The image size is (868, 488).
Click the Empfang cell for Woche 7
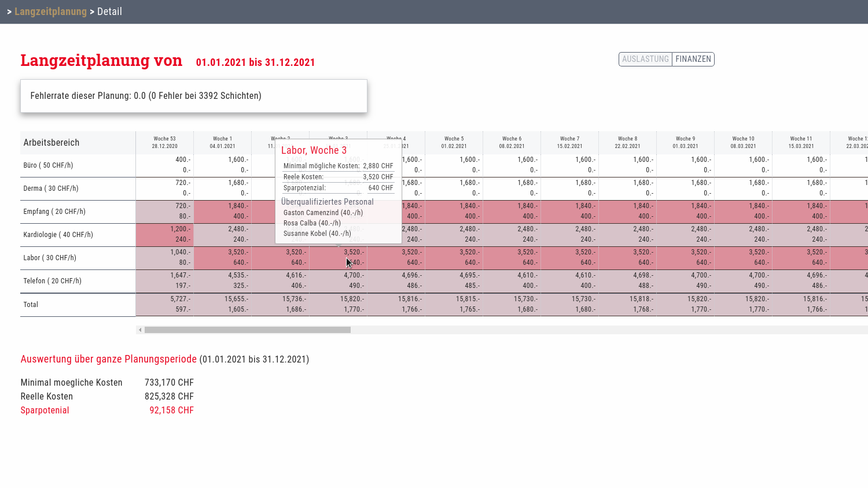pyautogui.click(x=569, y=212)
